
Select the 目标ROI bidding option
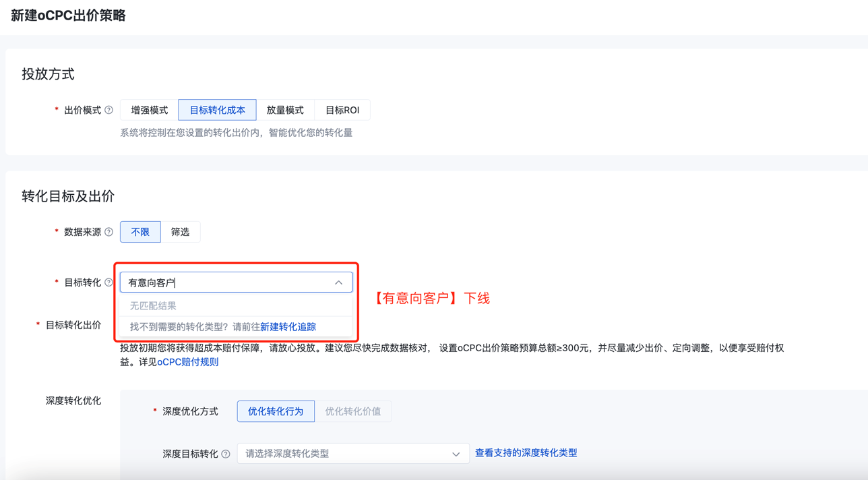pos(342,110)
